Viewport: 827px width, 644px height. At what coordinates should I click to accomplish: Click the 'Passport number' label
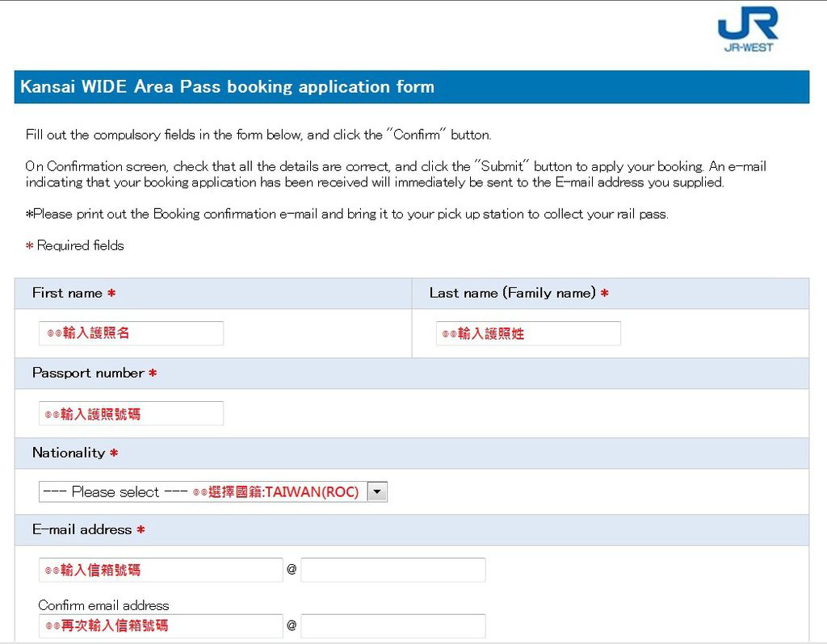88,373
